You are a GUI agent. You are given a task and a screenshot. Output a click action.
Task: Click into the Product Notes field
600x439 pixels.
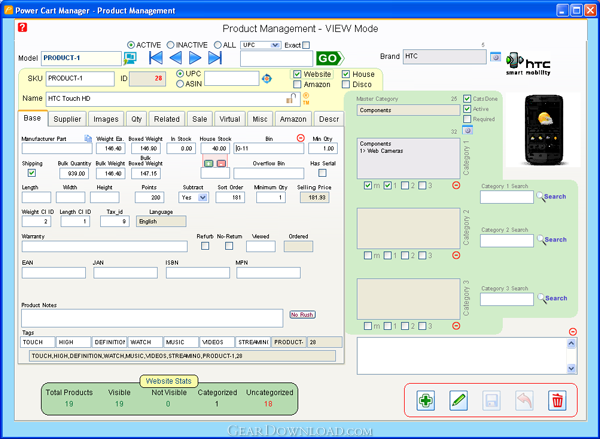[152, 318]
